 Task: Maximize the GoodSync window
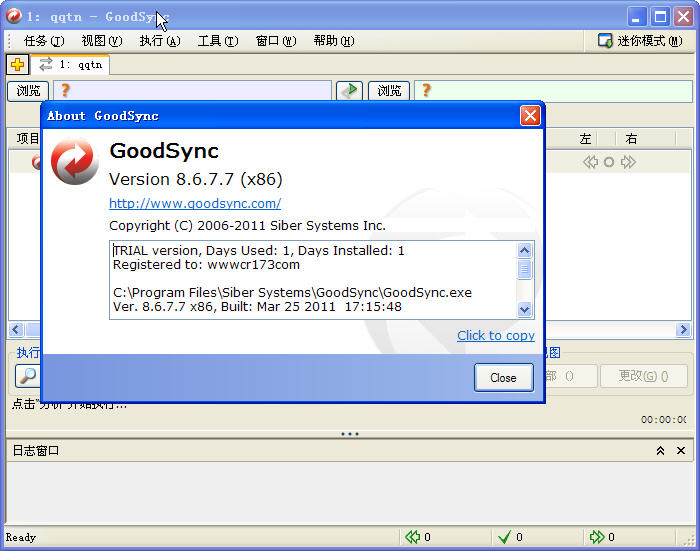[660, 17]
